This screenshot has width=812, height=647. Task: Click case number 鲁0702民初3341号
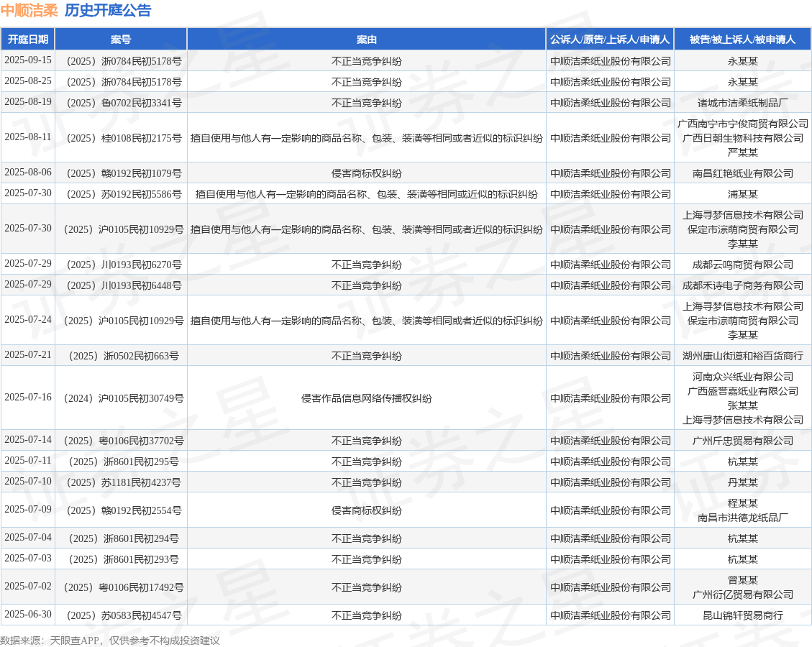click(124, 103)
